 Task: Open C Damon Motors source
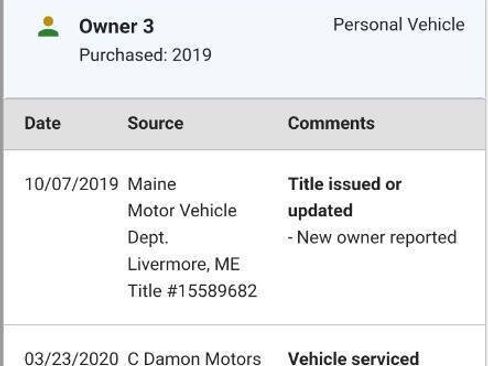pos(194,359)
